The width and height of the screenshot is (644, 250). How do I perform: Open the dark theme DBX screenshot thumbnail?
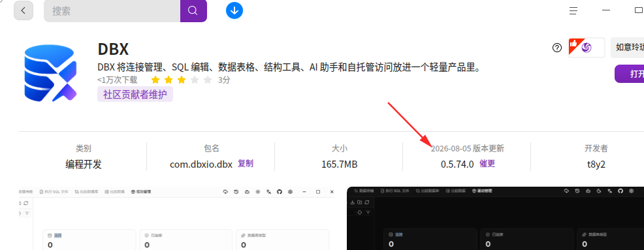coord(495,219)
